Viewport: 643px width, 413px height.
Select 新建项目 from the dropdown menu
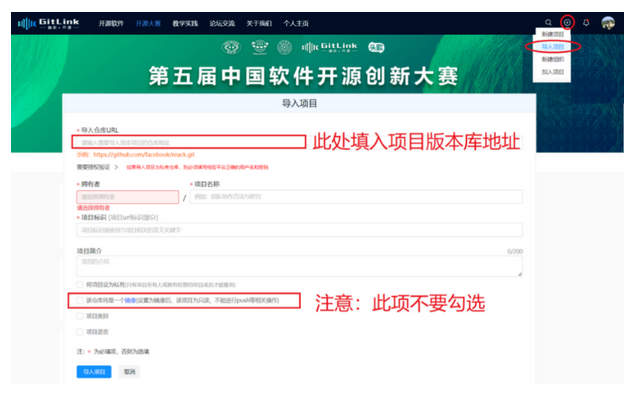553,35
